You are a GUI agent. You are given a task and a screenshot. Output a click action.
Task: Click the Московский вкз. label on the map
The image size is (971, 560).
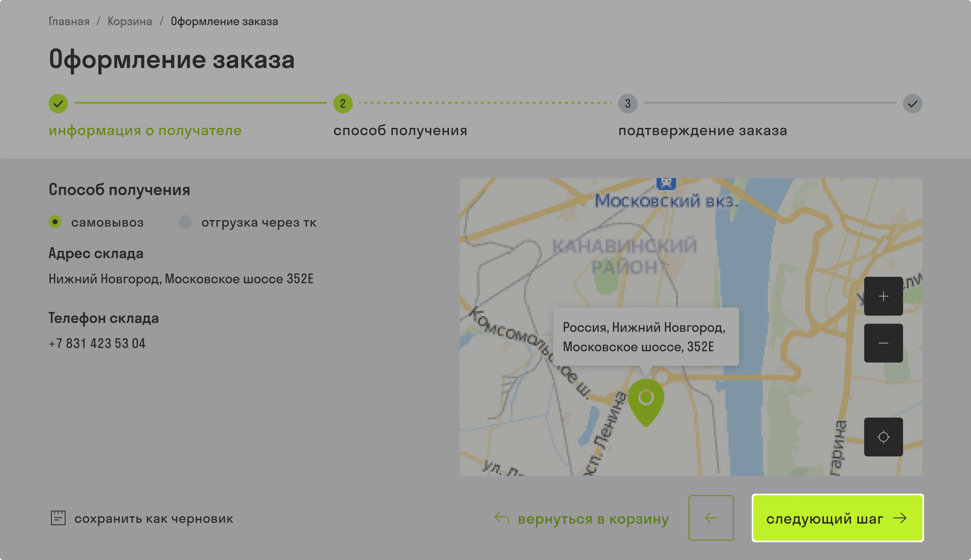click(666, 201)
